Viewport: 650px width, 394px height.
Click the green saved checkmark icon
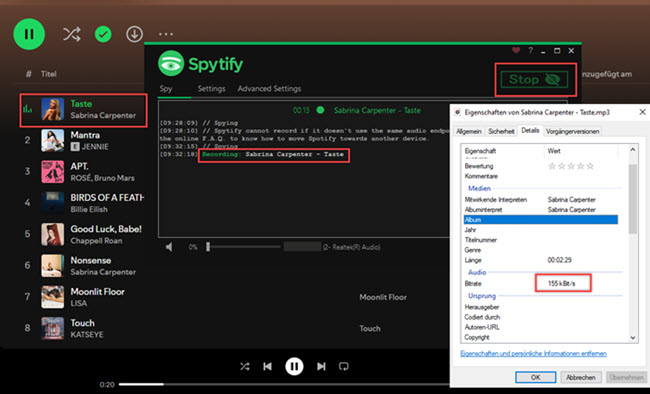(103, 34)
